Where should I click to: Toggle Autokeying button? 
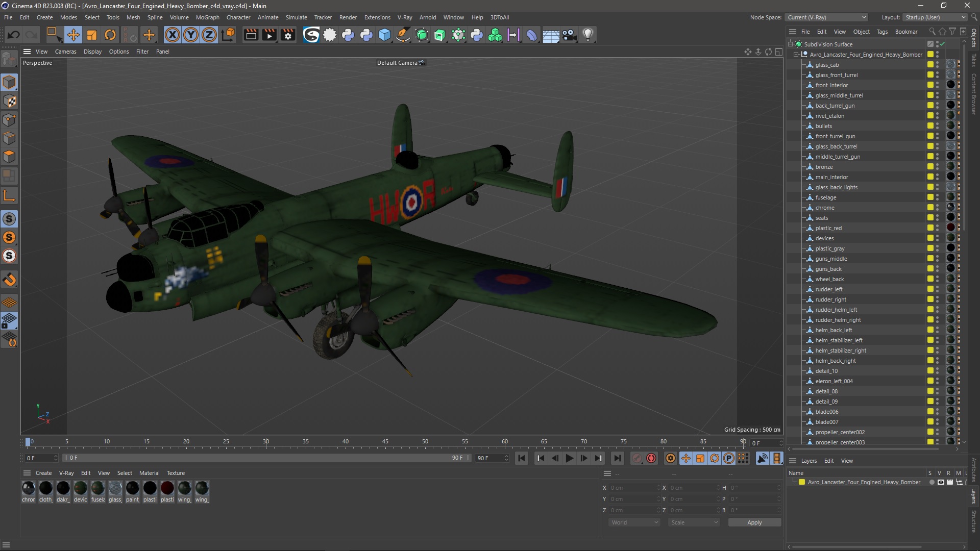[x=651, y=458]
